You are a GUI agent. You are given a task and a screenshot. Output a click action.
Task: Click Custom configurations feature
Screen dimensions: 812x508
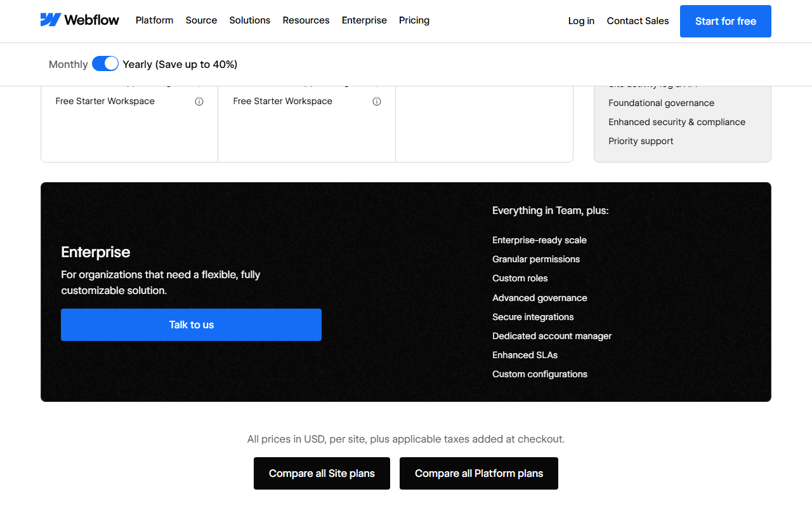(540, 374)
